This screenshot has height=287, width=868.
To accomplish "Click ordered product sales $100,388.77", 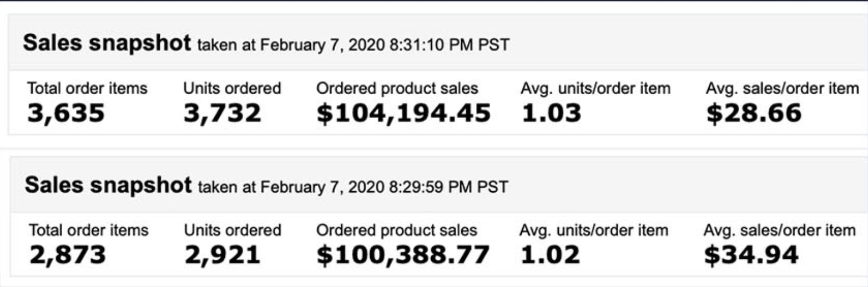I will click(403, 255).
